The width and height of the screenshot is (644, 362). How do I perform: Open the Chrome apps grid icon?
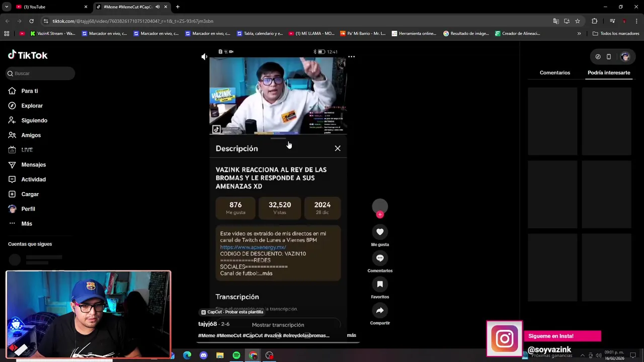(7, 34)
